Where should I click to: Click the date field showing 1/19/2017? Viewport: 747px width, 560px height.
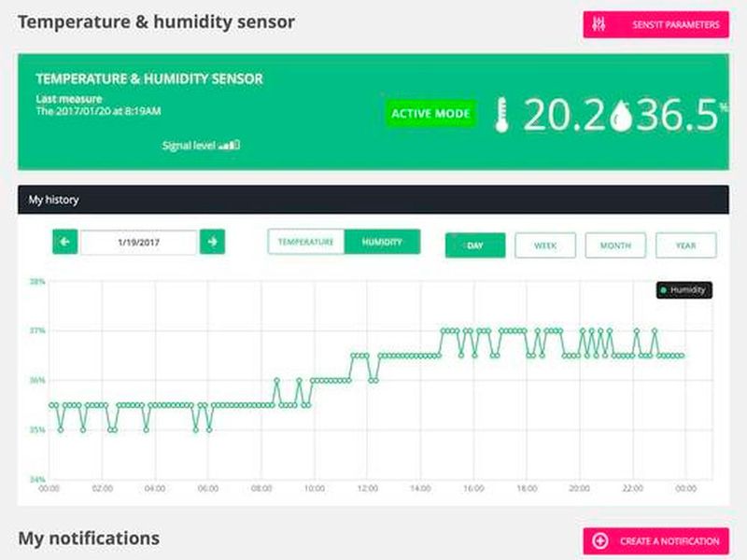[138, 243]
